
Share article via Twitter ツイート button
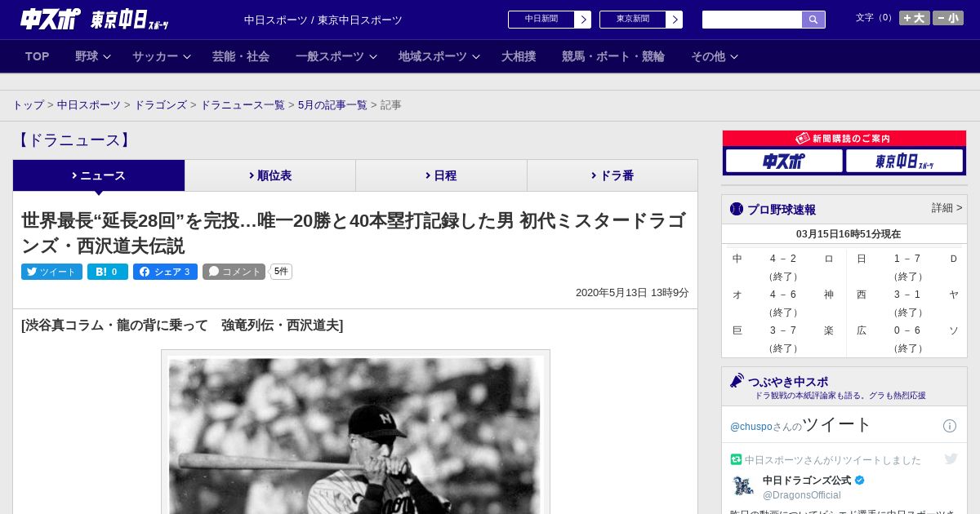click(51, 272)
